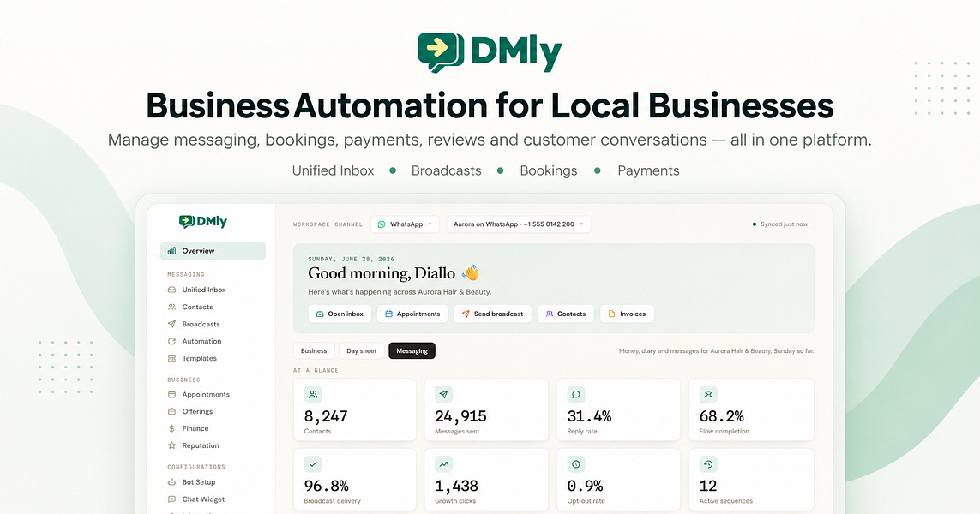Click the contacts icon on 8,247 card

click(x=313, y=395)
